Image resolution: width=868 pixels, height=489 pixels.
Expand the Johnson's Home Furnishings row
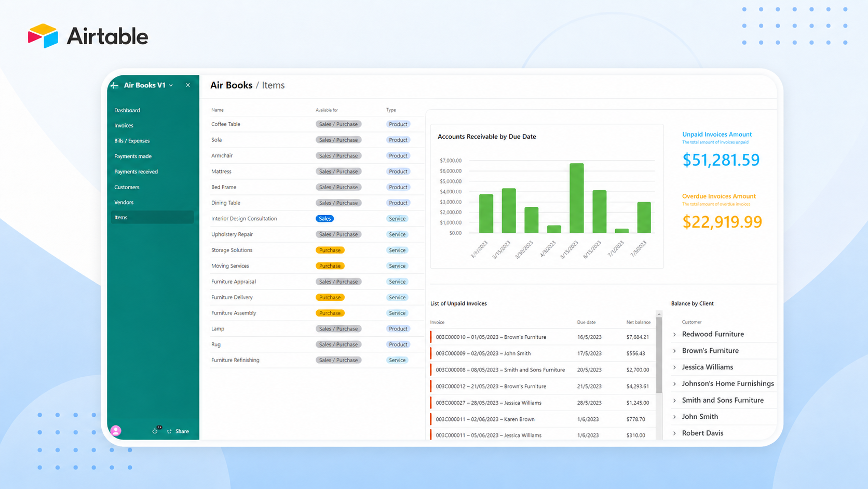(675, 384)
